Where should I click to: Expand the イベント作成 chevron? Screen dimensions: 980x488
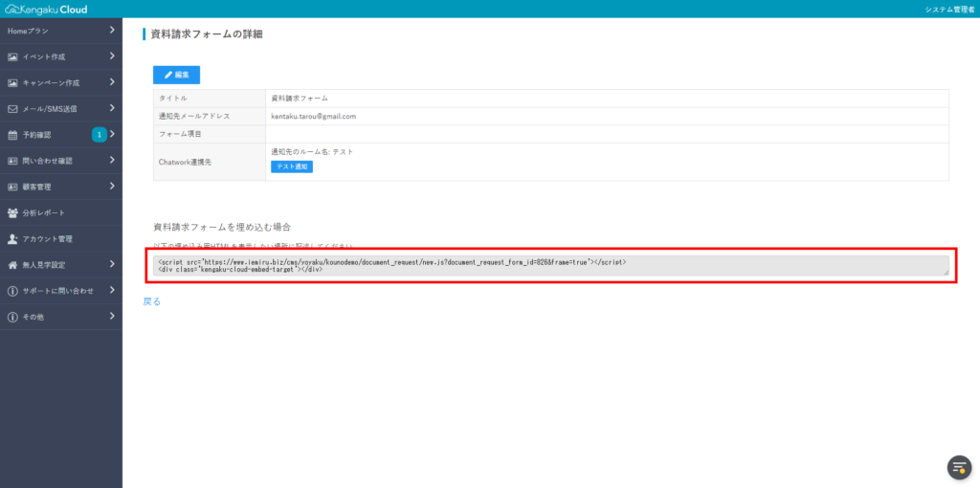click(x=112, y=56)
